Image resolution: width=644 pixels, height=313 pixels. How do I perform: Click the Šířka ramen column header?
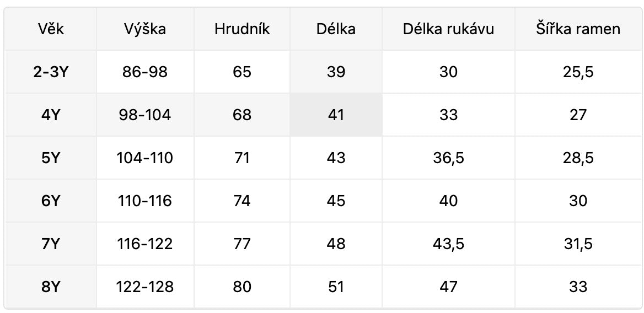[x=578, y=29]
